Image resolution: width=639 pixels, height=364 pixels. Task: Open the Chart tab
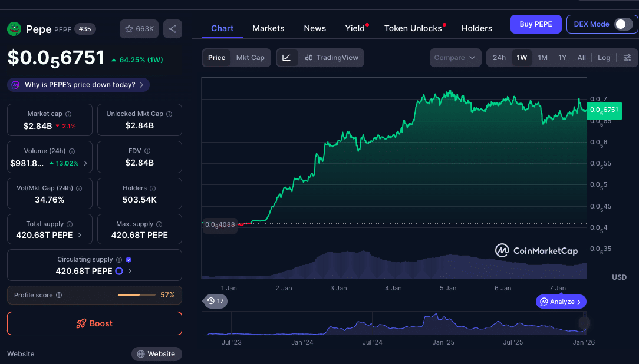tap(222, 28)
